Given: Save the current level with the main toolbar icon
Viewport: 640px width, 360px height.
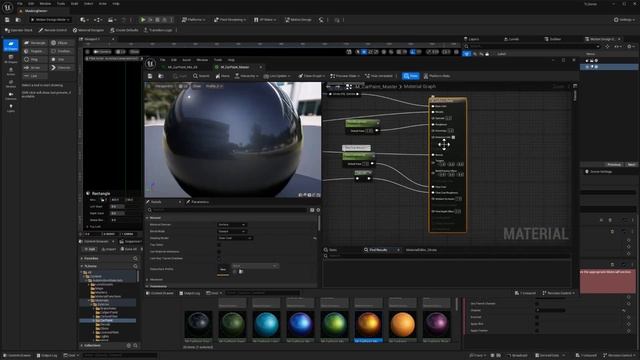Looking at the screenshot, I should (x=7, y=20).
